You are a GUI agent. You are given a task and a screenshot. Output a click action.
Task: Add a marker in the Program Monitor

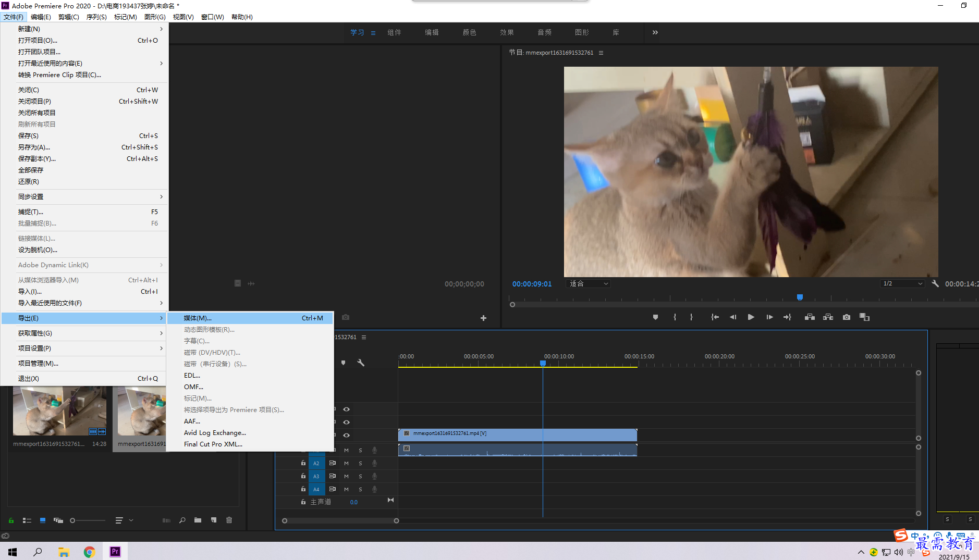pos(655,317)
